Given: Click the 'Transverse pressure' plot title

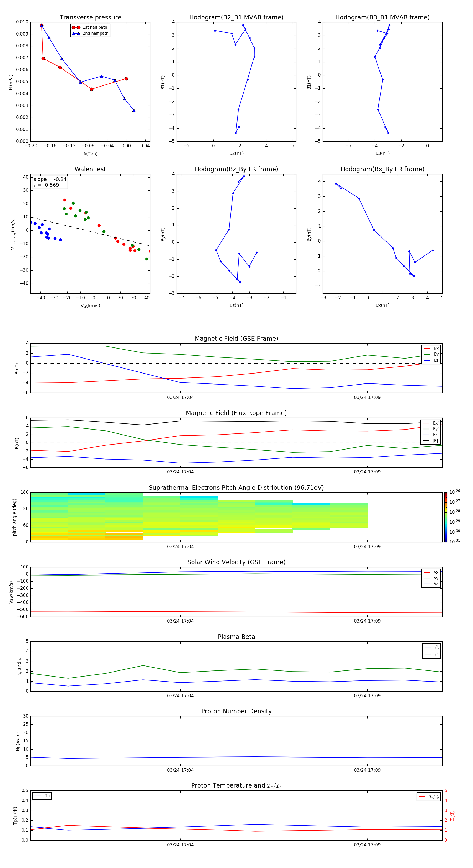Looking at the screenshot, I should click(90, 18).
